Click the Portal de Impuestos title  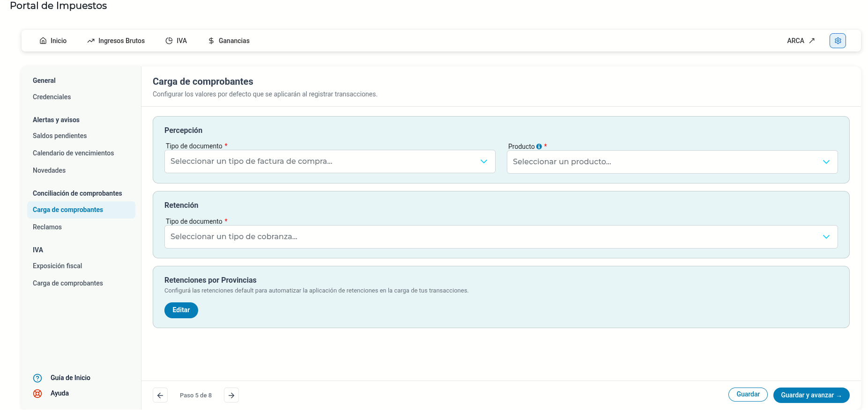tap(59, 6)
